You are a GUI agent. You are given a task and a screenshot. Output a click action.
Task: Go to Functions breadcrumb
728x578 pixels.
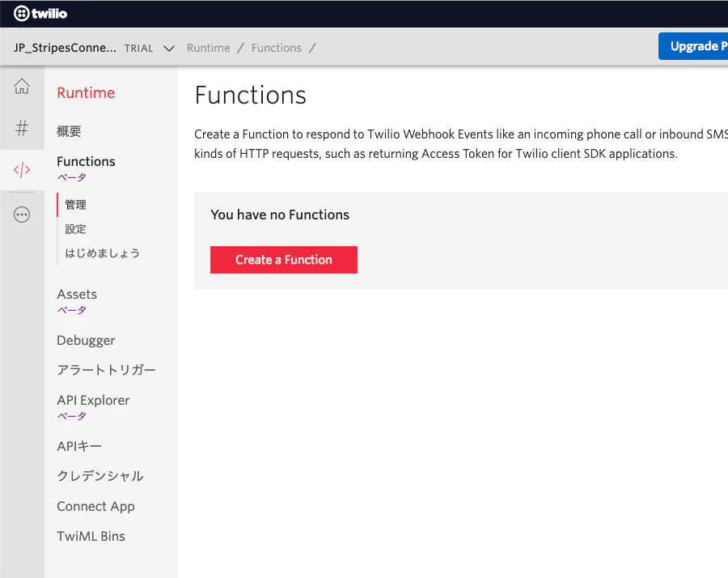(x=277, y=48)
